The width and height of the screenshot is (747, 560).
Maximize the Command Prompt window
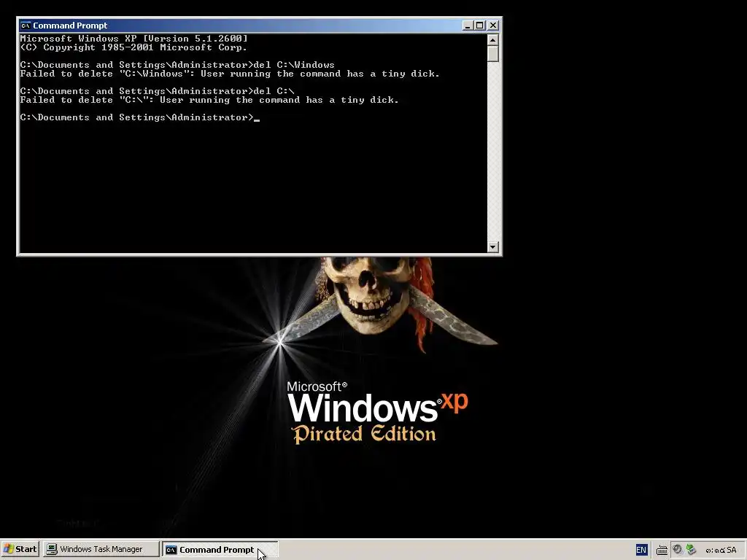click(x=480, y=26)
